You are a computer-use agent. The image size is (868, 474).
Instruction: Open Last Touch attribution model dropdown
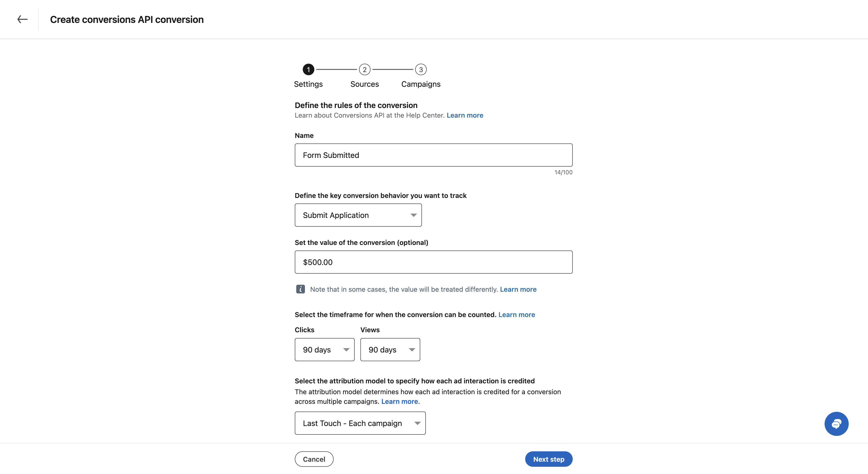[360, 423]
